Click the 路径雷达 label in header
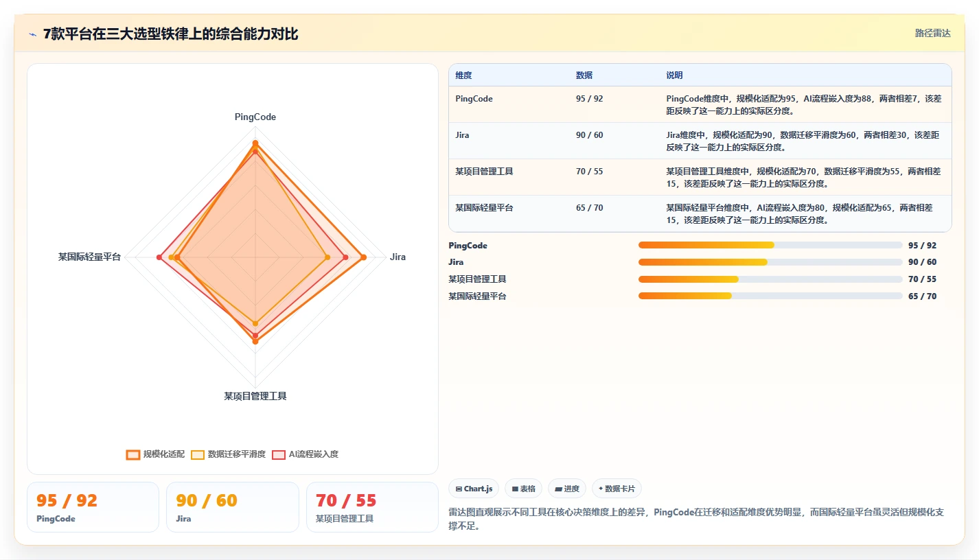Screen dimensions: 979x560 point(933,33)
